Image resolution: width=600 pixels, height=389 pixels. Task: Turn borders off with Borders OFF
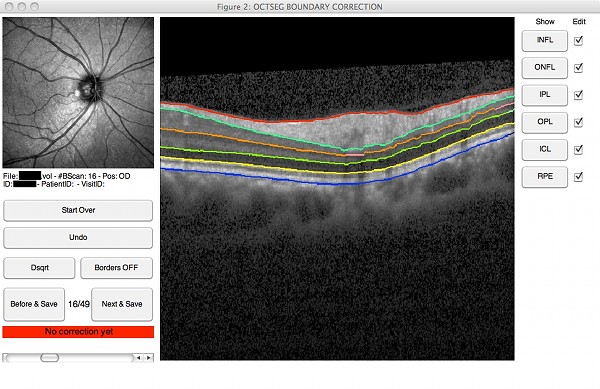(x=116, y=268)
